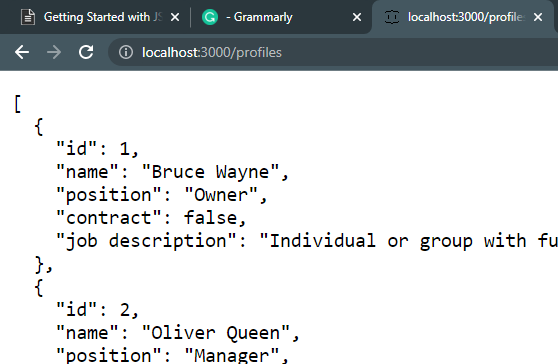Click the forward navigation arrow
This screenshot has width=558, height=364.
tap(54, 52)
